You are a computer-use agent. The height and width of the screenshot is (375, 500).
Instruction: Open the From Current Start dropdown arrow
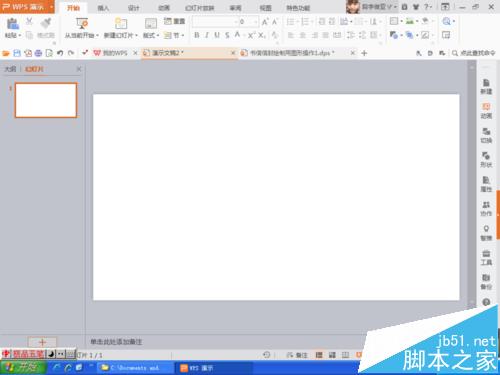pos(97,35)
